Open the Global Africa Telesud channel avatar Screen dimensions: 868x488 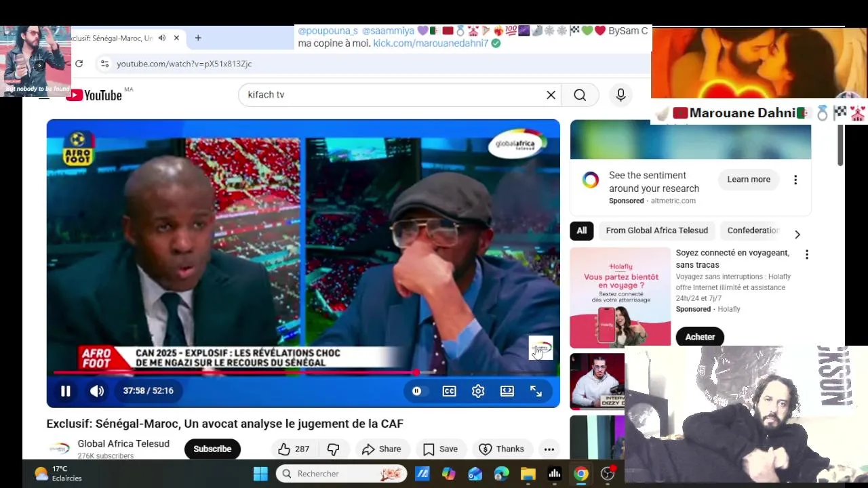[x=59, y=449]
